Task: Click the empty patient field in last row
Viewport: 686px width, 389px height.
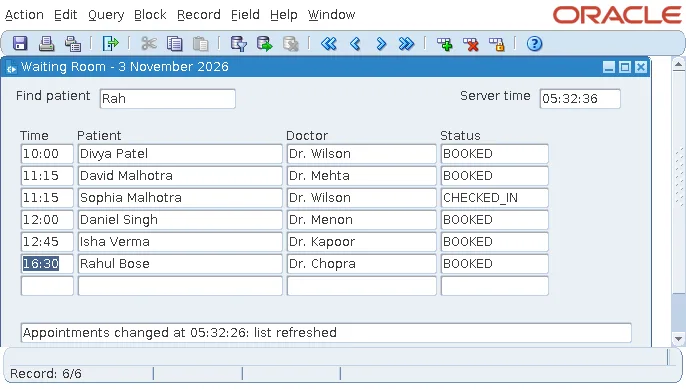Action: (x=180, y=286)
